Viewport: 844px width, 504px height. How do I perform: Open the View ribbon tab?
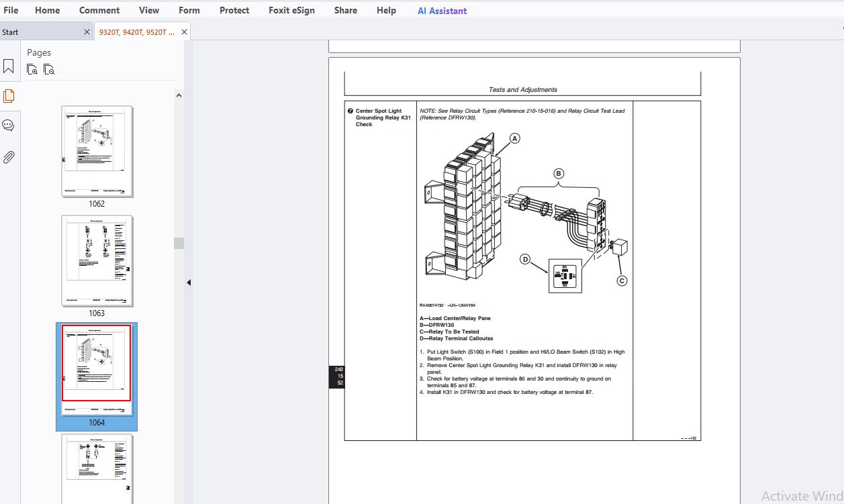[149, 10]
